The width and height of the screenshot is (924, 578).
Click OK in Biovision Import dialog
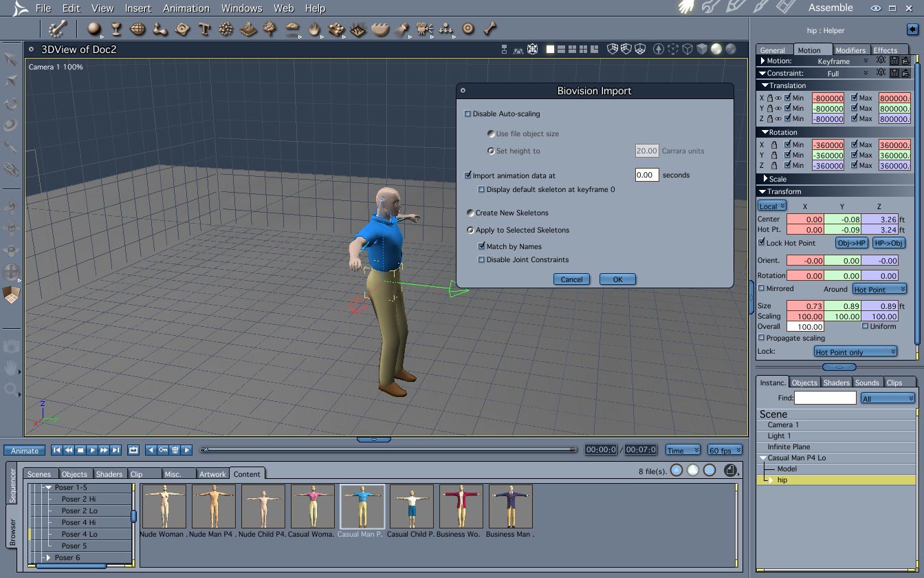617,279
